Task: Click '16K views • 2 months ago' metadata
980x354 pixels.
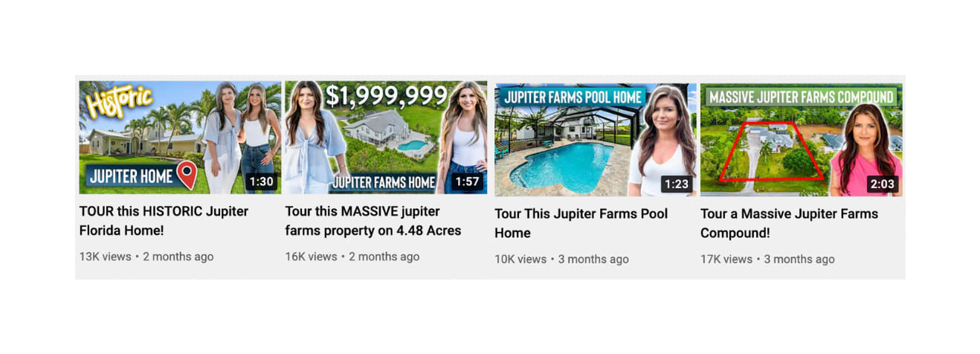Action: pos(352,257)
